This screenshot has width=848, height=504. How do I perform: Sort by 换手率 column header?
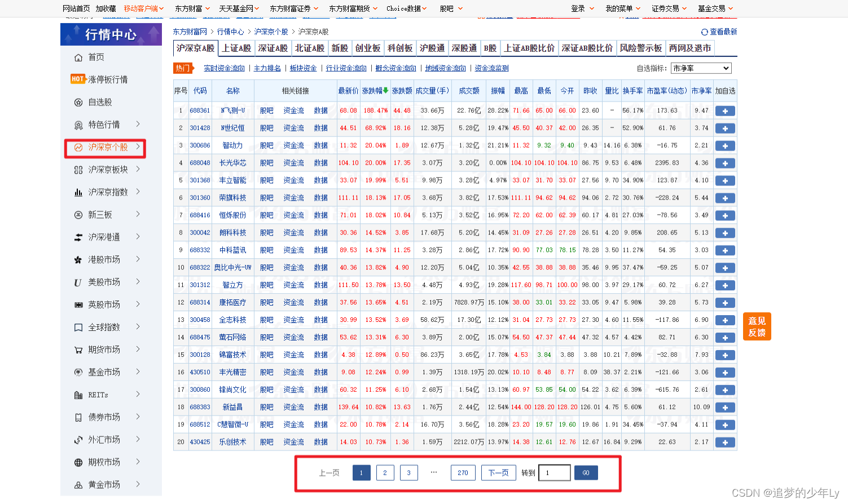(x=633, y=91)
